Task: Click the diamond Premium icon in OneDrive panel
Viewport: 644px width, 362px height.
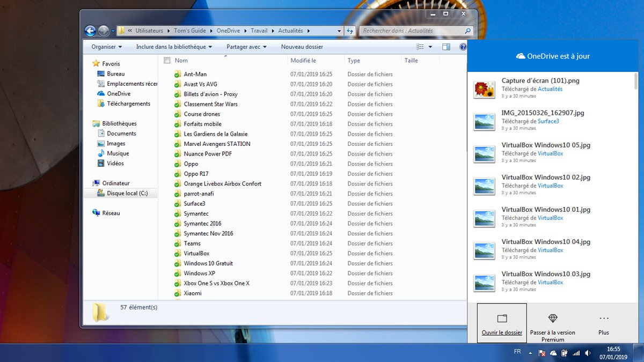Action: [553, 319]
